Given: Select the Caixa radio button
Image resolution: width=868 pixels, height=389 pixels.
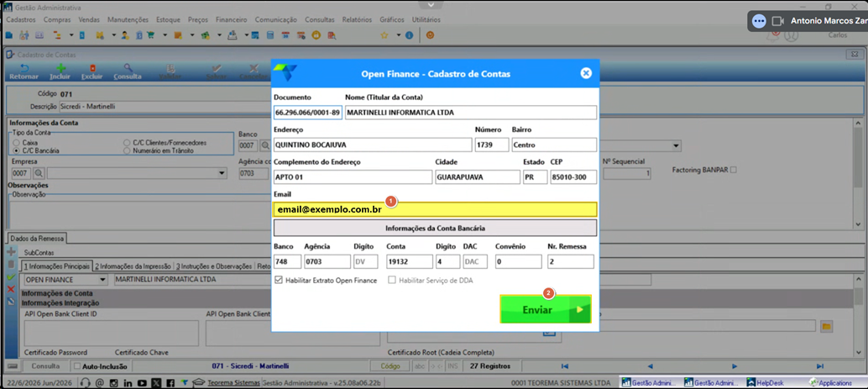Looking at the screenshot, I should [16, 143].
